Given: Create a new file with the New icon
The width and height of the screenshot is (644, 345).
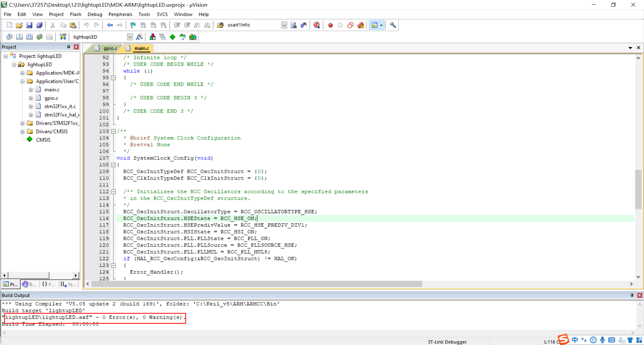Looking at the screenshot, I should 9,25.
